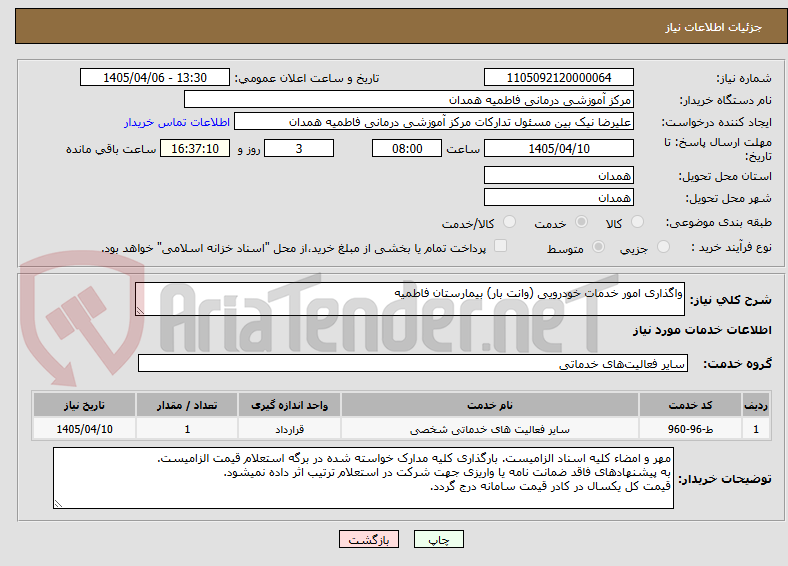Click the resize handle of description textarea

tap(140, 311)
